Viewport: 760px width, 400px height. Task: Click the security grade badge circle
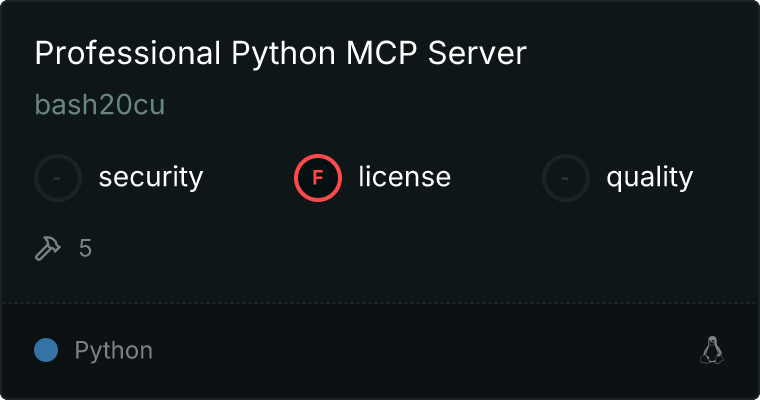tap(58, 178)
